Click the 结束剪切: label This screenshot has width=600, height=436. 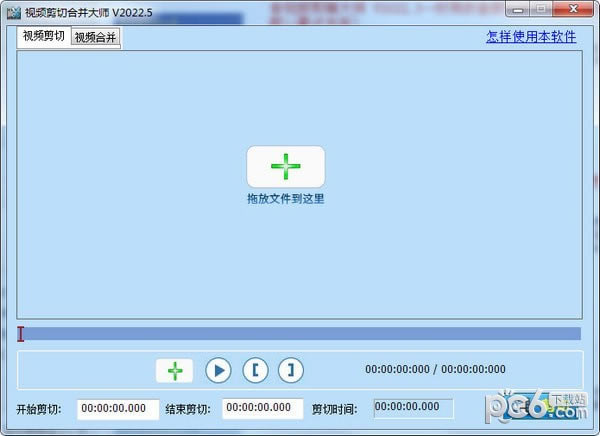pyautogui.click(x=188, y=410)
